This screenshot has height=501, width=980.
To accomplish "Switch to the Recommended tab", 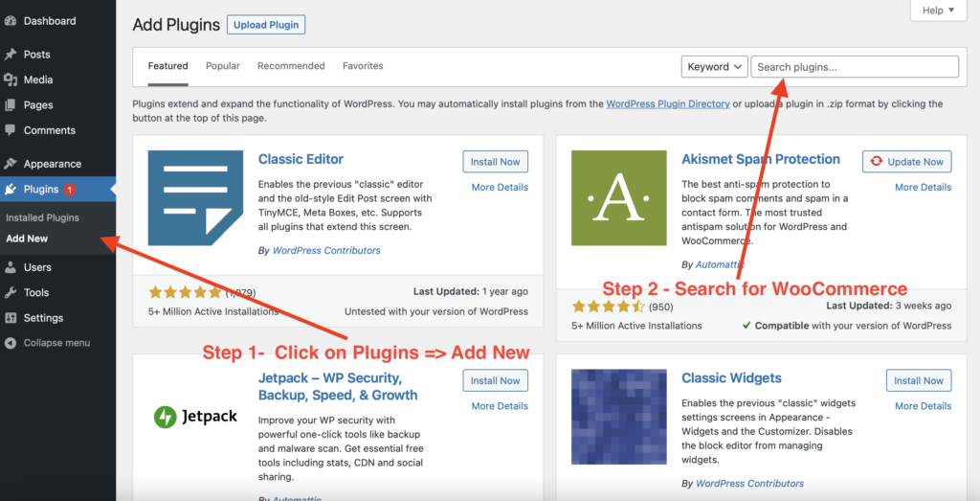I will 291,66.
